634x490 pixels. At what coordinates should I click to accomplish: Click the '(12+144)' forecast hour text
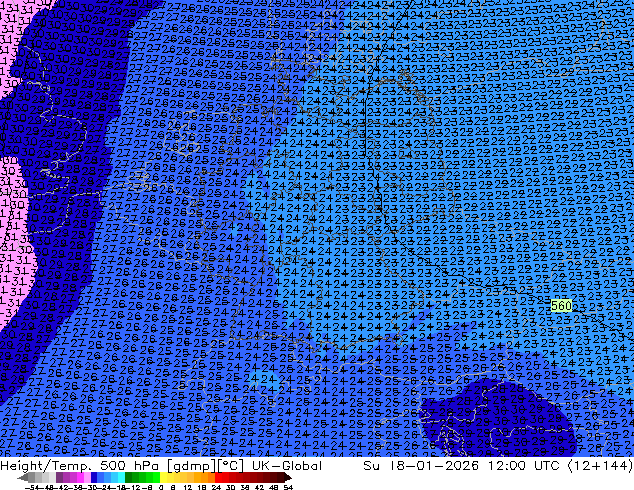pyautogui.click(x=600, y=466)
